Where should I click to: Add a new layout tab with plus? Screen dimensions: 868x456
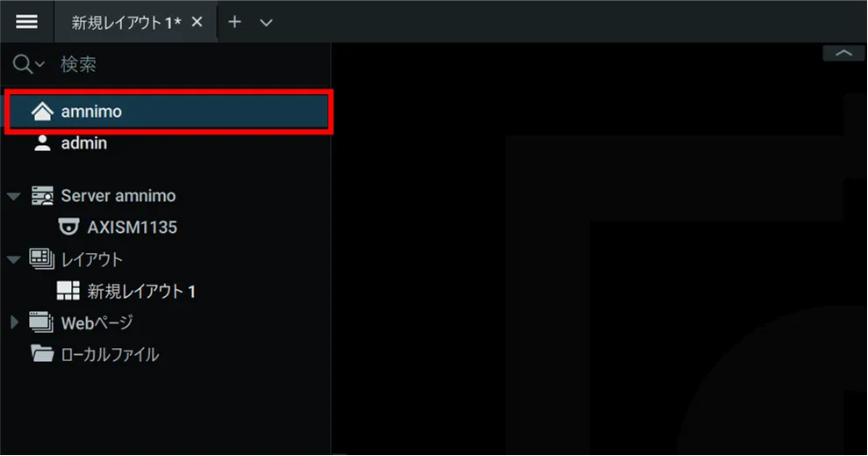pyautogui.click(x=234, y=22)
